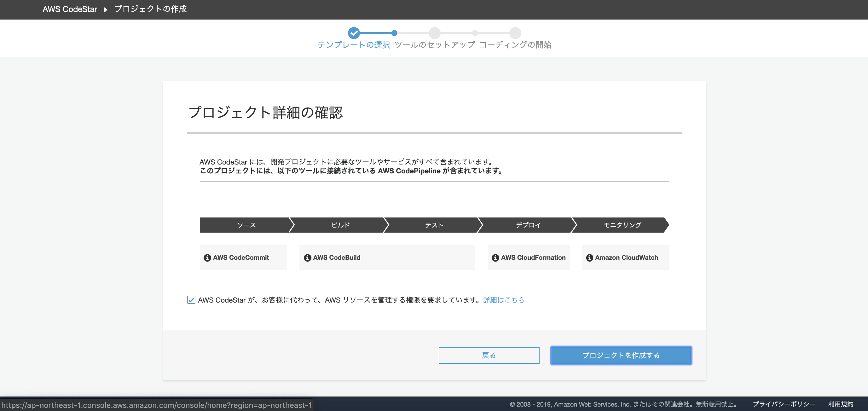Select the テンプレートの選択 step label
The height and width of the screenshot is (411, 868).
point(354,45)
